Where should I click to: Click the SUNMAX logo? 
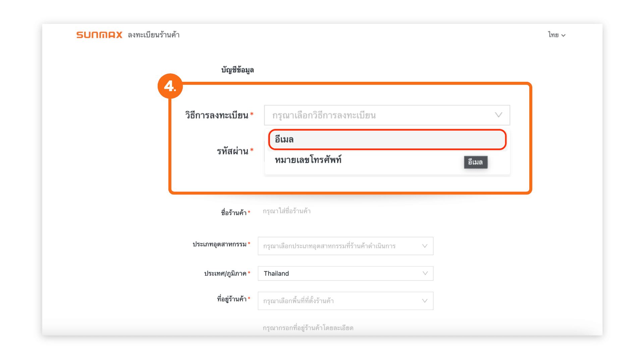[99, 35]
